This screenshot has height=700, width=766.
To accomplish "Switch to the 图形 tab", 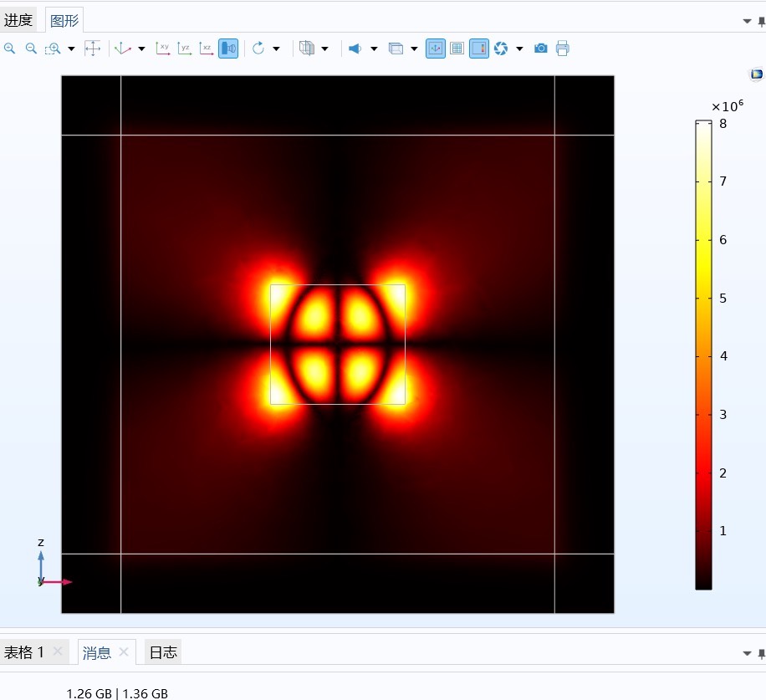I will (64, 21).
